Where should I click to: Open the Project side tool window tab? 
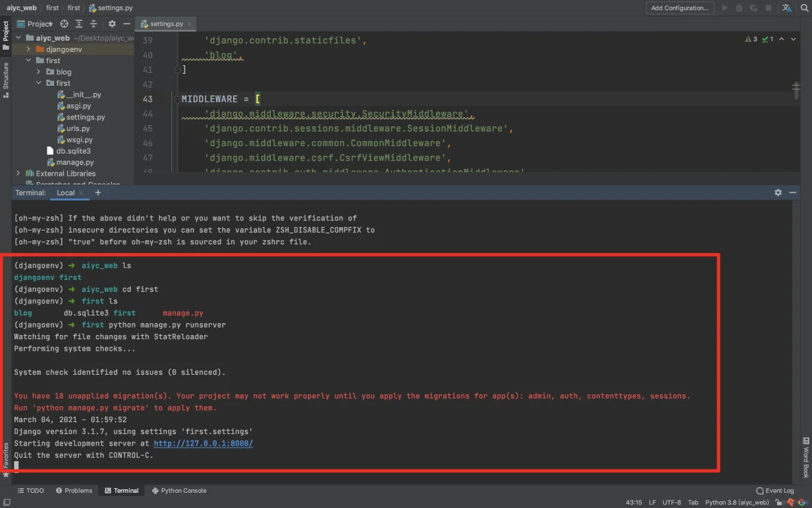coord(5,35)
